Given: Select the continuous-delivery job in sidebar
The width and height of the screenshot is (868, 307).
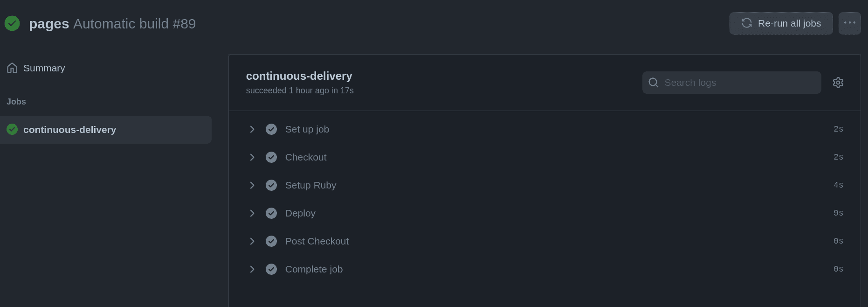Looking at the screenshot, I should click(70, 130).
